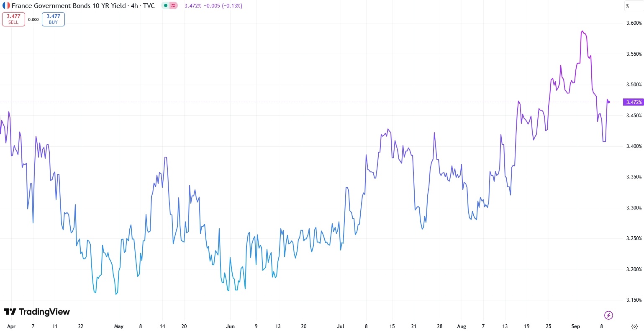Click the 3.350% axis label
This screenshot has width=644, height=331.
pyautogui.click(x=634, y=177)
